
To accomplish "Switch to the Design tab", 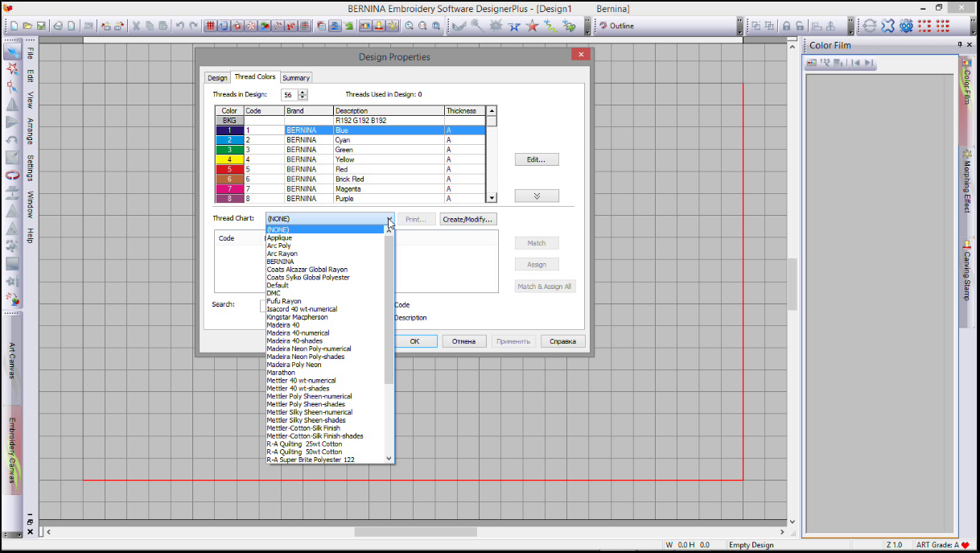I will click(x=217, y=78).
